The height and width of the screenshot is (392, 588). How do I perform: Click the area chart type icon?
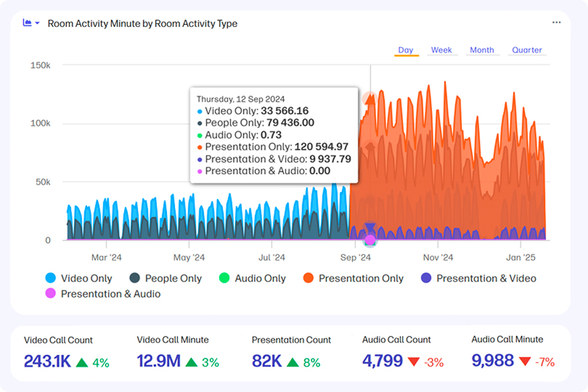point(27,23)
